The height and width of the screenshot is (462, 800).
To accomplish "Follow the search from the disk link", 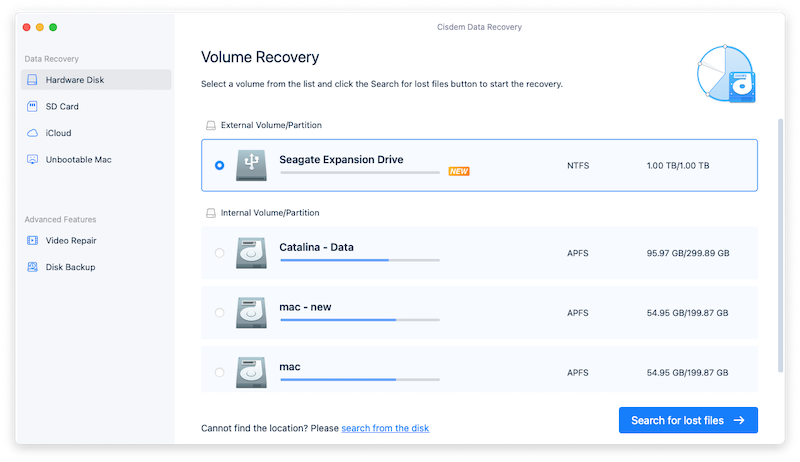I will pyautogui.click(x=385, y=428).
